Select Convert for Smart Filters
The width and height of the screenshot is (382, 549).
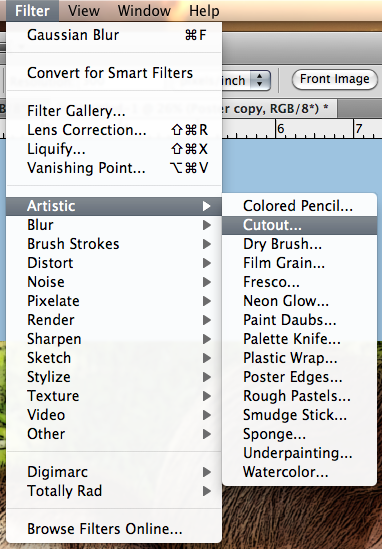pyautogui.click(x=114, y=73)
